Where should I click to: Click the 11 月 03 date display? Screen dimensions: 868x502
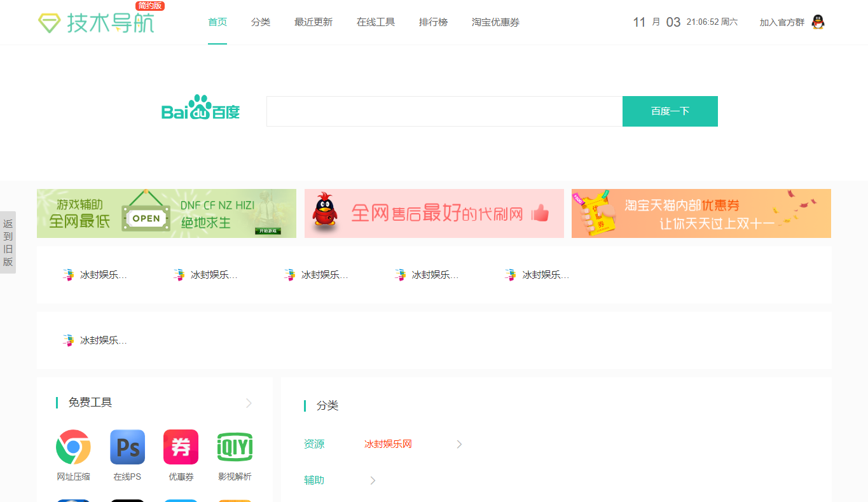pos(657,22)
